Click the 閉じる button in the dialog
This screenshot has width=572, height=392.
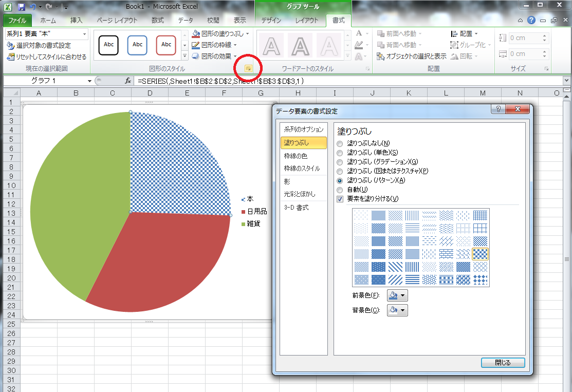[503, 363]
